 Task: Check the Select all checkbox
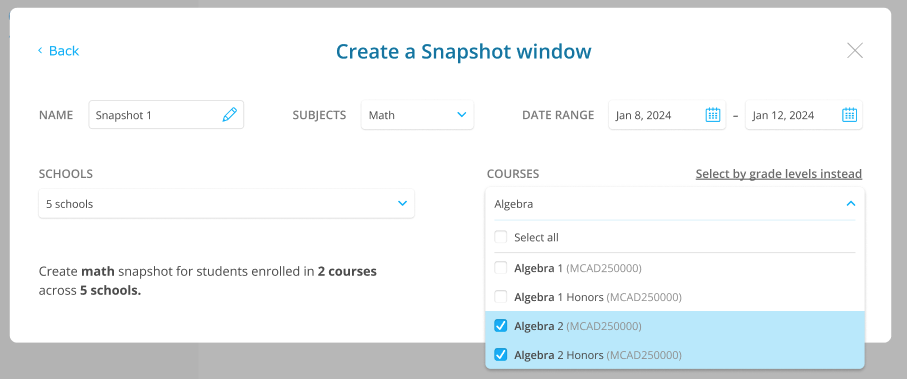(x=501, y=237)
